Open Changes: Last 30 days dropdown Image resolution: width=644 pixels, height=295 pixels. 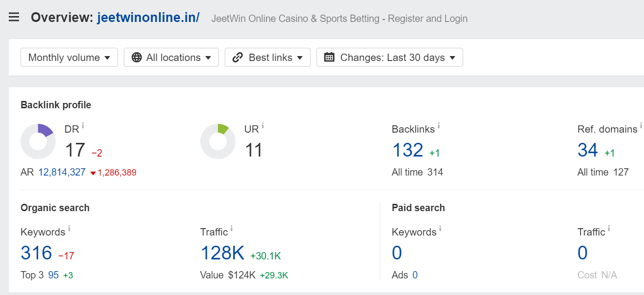(390, 58)
